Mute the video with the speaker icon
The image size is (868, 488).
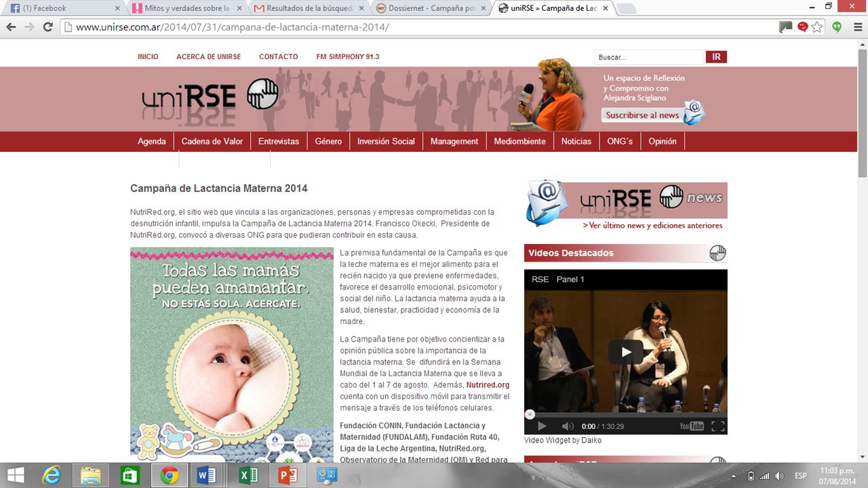(x=568, y=426)
